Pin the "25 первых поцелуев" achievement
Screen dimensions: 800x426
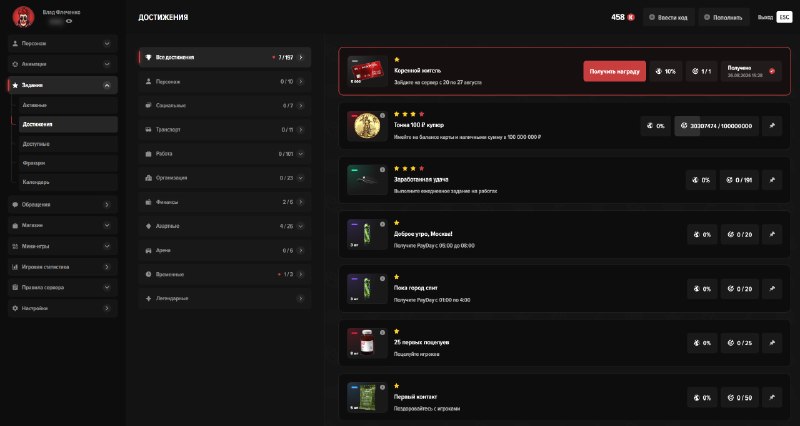click(772, 343)
